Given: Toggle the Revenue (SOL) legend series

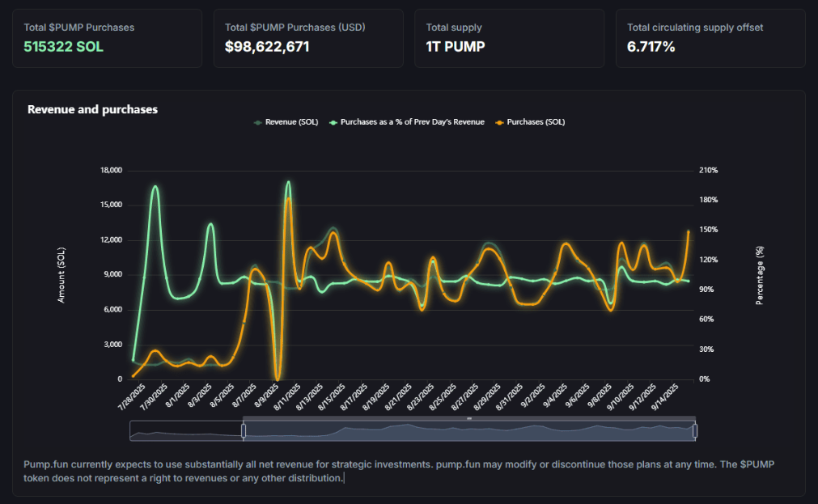Looking at the screenshot, I should pos(286,122).
